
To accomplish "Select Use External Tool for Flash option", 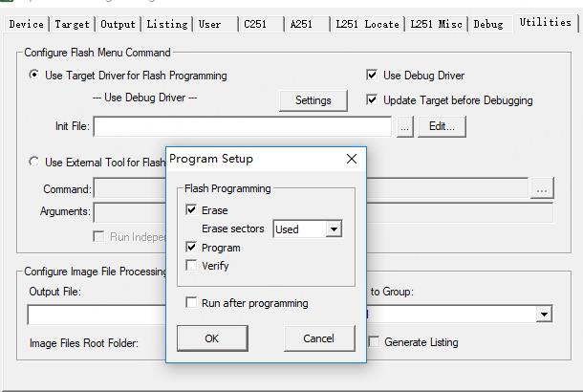I will pos(35,163).
